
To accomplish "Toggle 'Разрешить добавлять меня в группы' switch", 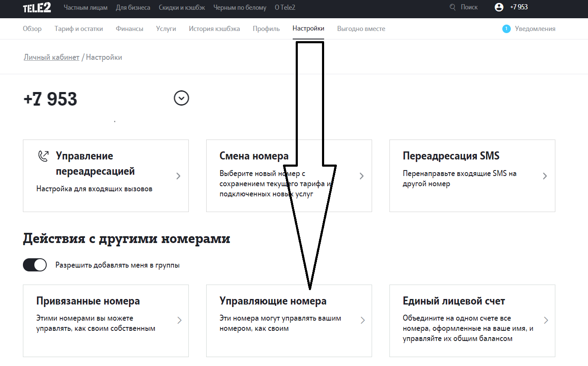I will tap(35, 265).
